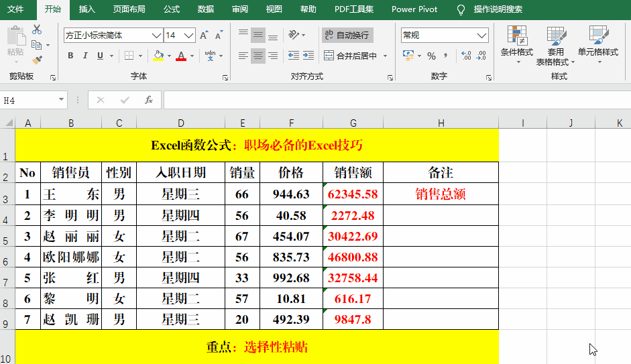Toggle Bold formatting
Viewport: 631px width, 364px height.
[x=70, y=56]
